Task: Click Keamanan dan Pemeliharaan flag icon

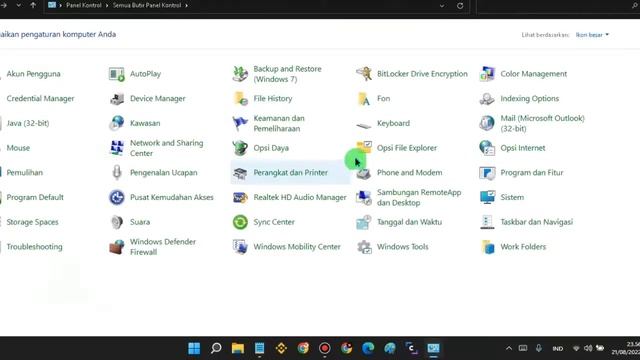Action: [240, 123]
